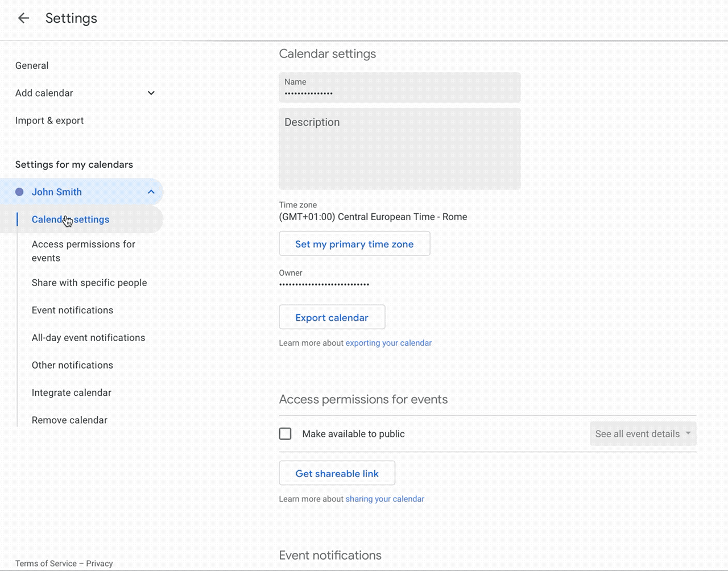Click the back arrow icon
728x571 pixels.
(23, 18)
